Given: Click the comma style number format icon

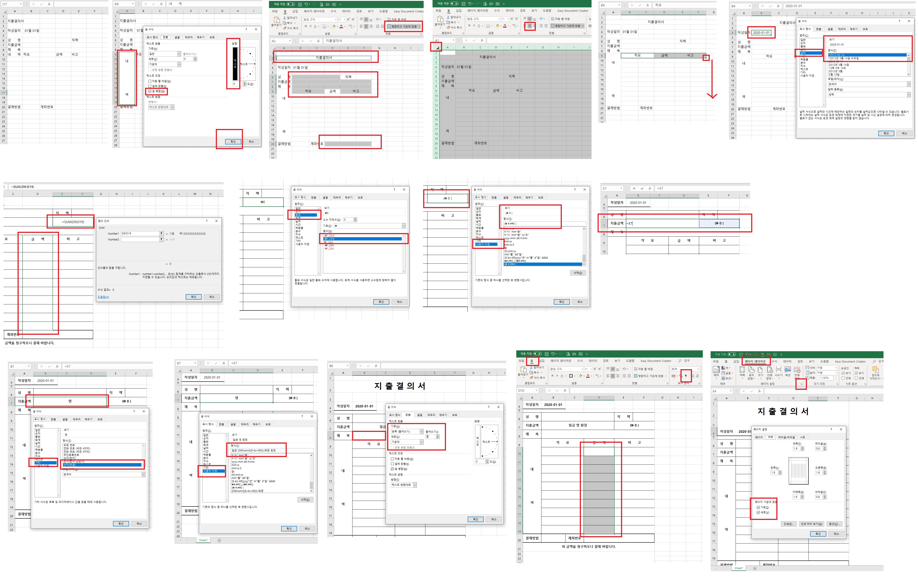Looking at the screenshot, I should [x=686, y=376].
